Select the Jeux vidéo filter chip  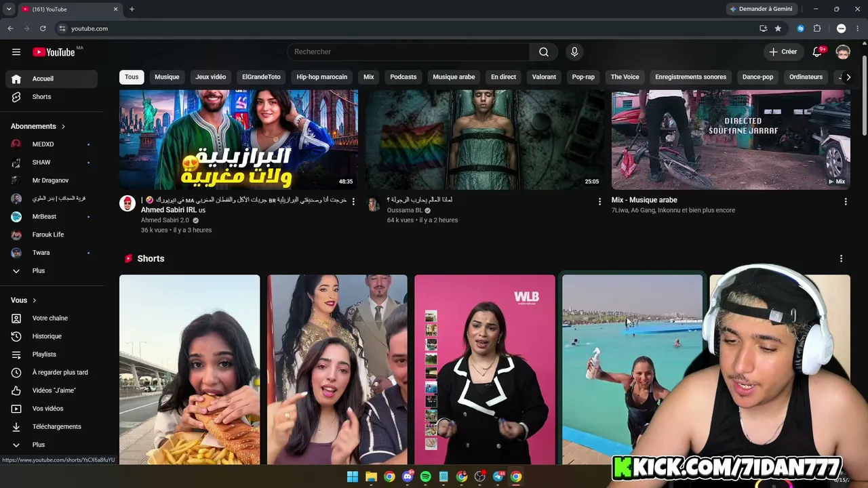click(x=211, y=77)
